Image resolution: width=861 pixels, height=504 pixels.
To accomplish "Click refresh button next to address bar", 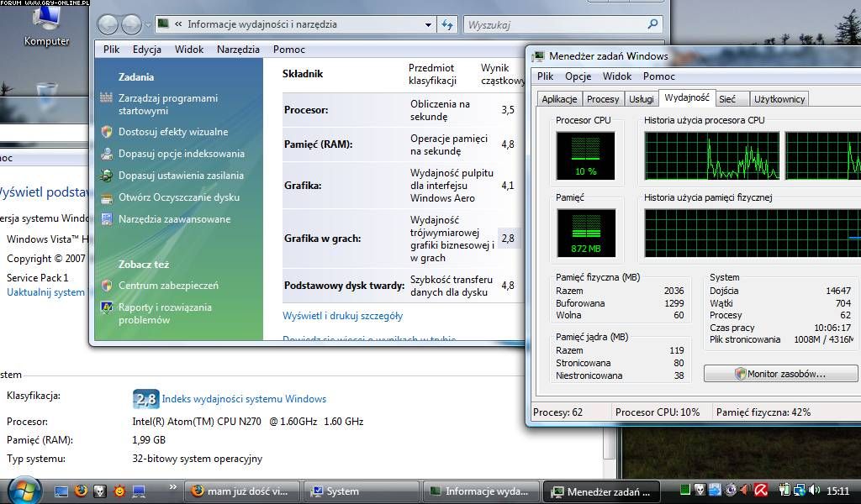I will [447, 24].
